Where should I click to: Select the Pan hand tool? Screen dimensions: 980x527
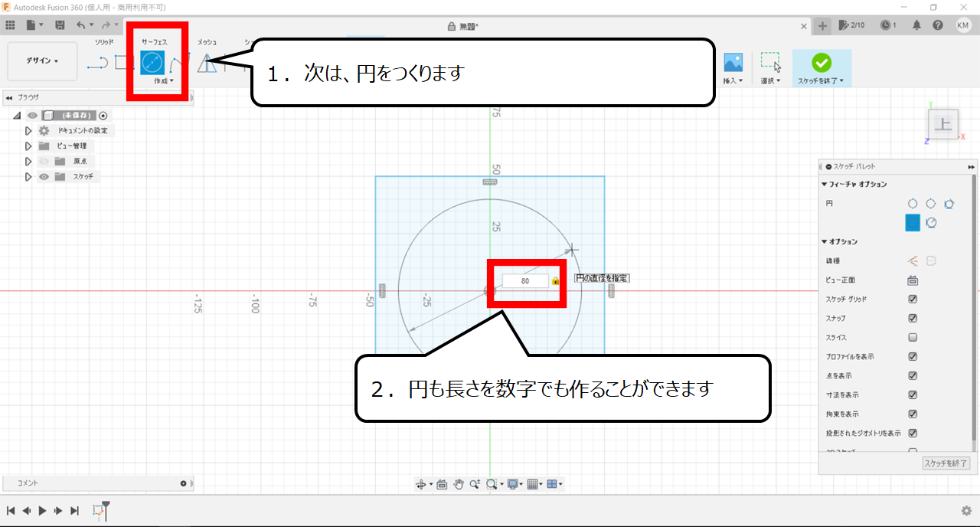tap(459, 484)
